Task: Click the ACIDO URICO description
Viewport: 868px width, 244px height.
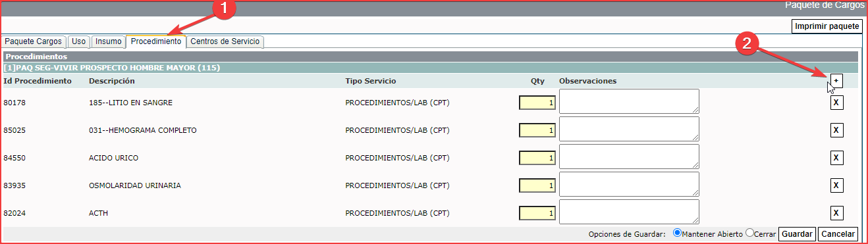Action: coord(113,158)
